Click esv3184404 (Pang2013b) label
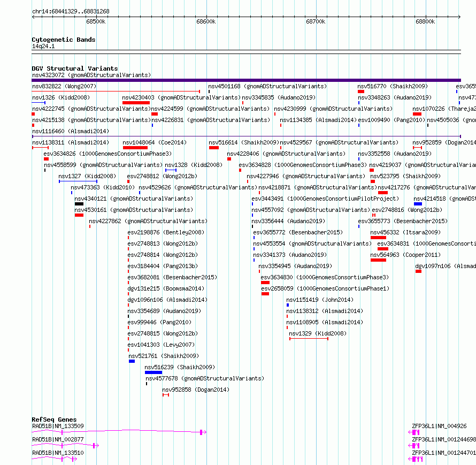Viewport: 476px width, 465px height. 163,266
